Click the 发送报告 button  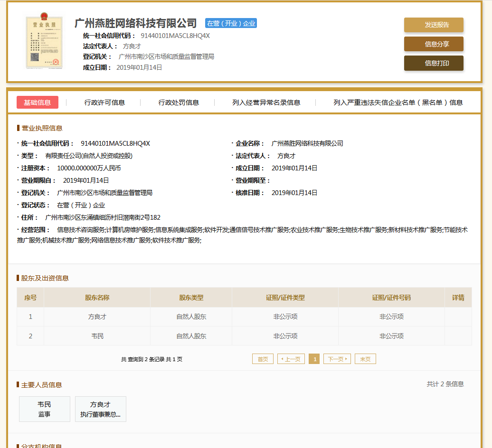pyautogui.click(x=433, y=25)
